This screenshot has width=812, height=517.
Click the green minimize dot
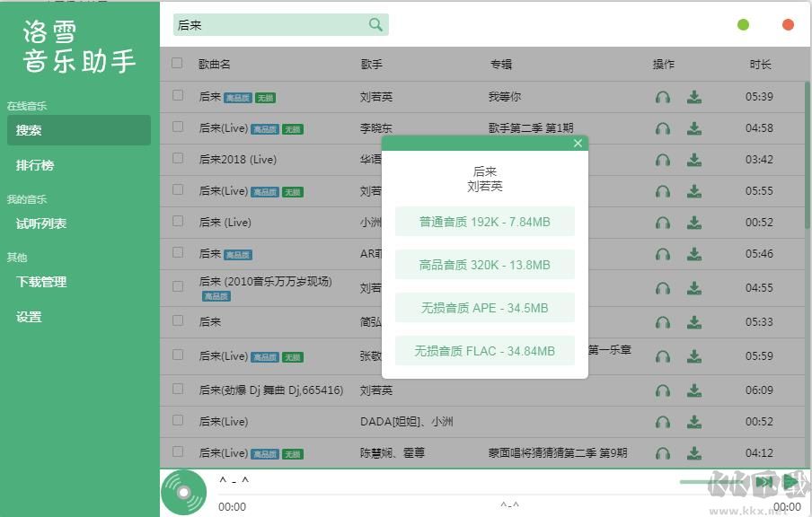(743, 25)
